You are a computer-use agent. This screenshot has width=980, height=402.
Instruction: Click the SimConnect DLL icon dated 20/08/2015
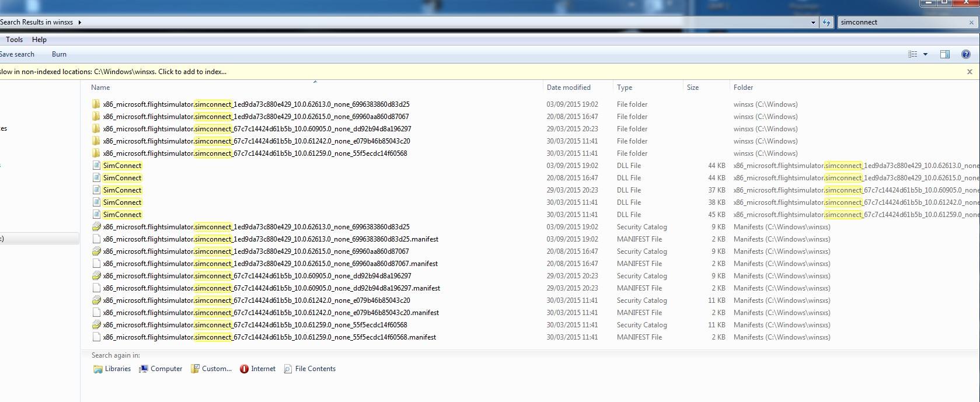[x=96, y=178]
